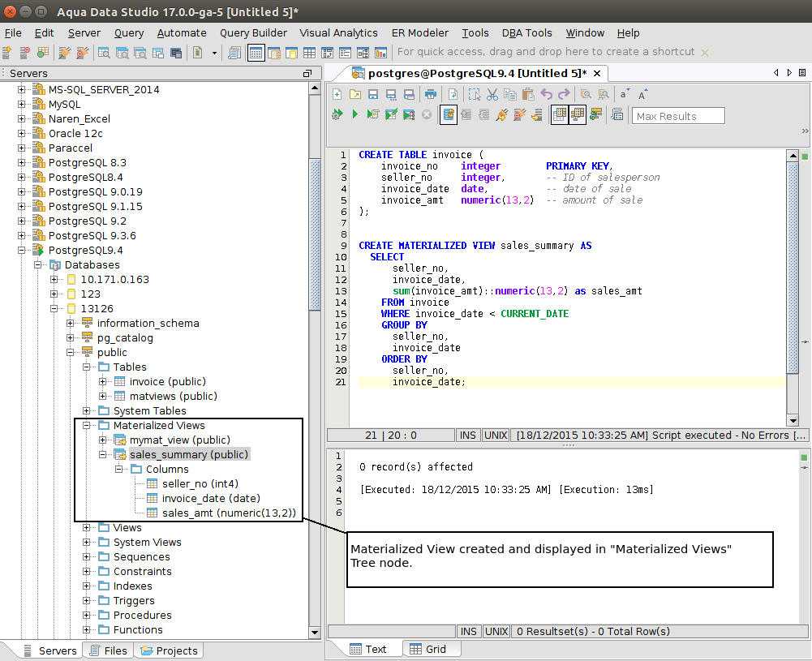Open the Projects panel tab
Screen dimensions: 812x661
click(x=169, y=650)
